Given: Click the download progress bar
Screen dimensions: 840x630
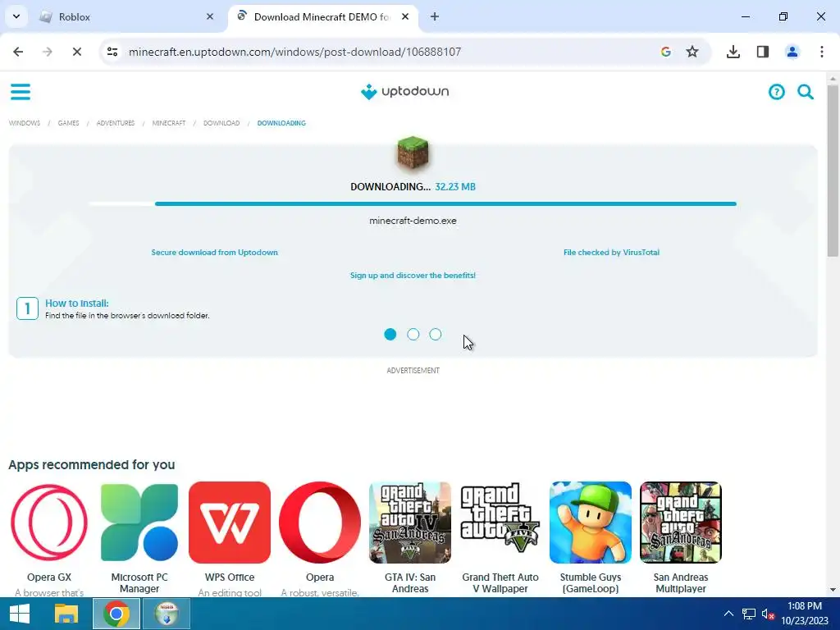Looking at the screenshot, I should point(413,203).
